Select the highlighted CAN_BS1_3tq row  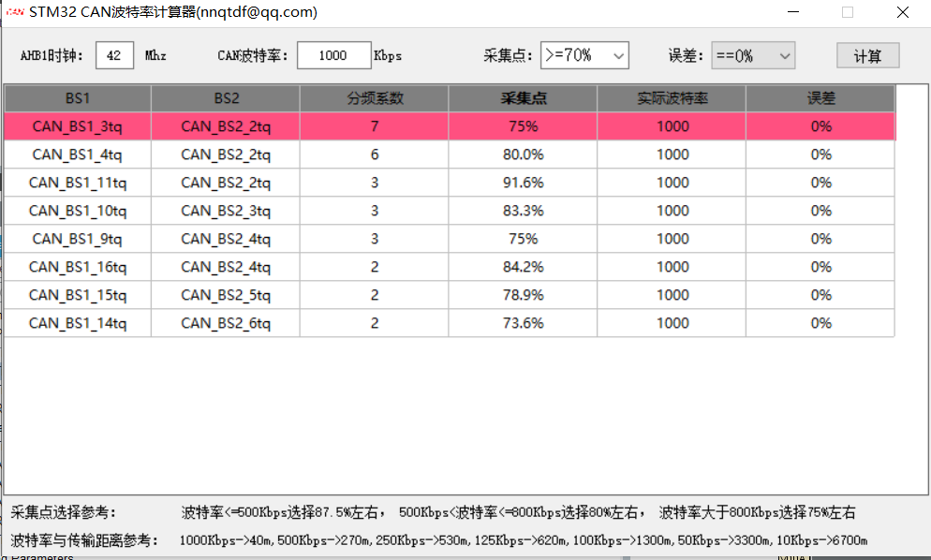coord(78,125)
